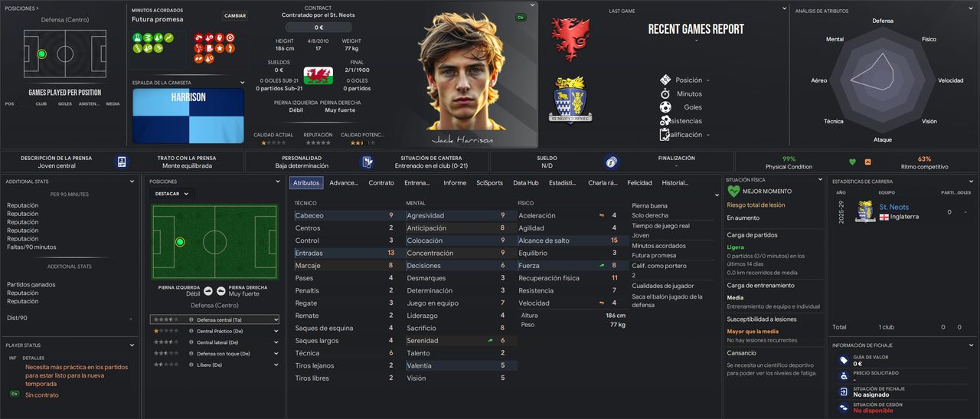This screenshot has width=980, height=419.
Task: Open the St. Neots Town club badge
Action: coord(570,100)
